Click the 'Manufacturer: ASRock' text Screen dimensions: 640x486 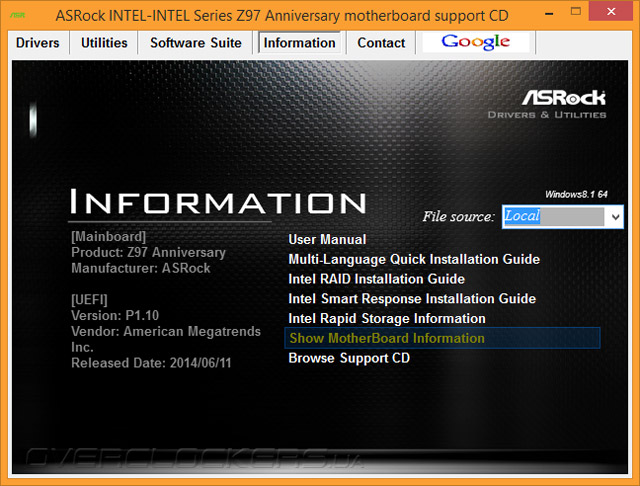(x=141, y=268)
